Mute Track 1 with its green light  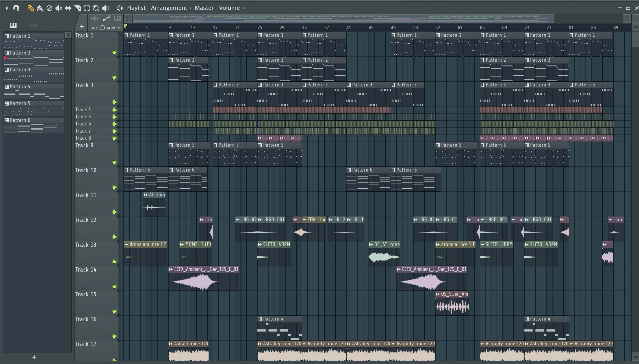[x=114, y=53]
